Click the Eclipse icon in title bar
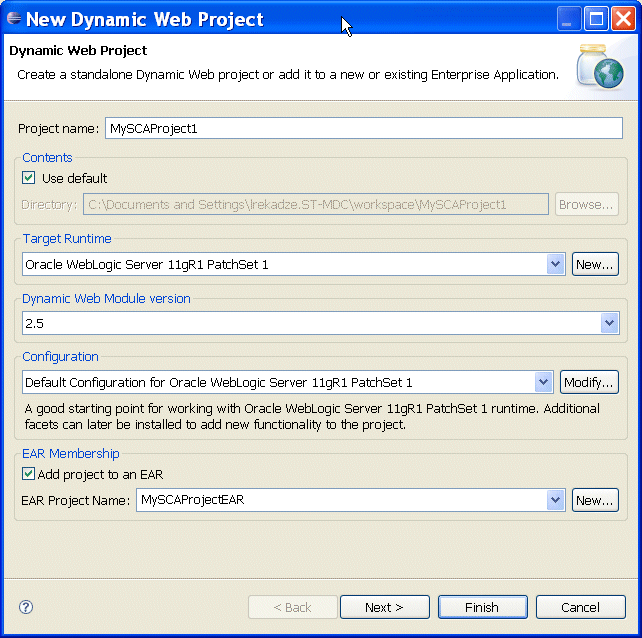 (x=14, y=18)
